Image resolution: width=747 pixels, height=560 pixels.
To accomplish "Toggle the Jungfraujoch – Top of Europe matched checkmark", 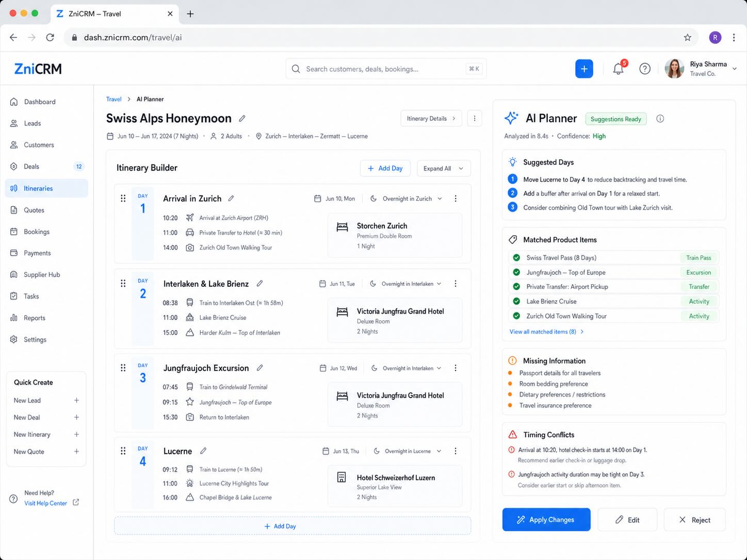I will [x=516, y=272].
